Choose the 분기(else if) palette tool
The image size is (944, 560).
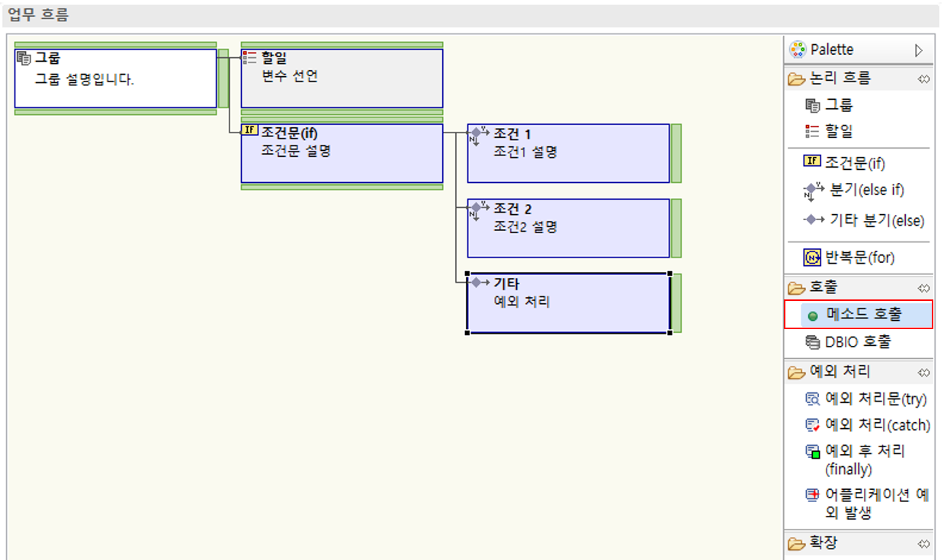point(864,190)
